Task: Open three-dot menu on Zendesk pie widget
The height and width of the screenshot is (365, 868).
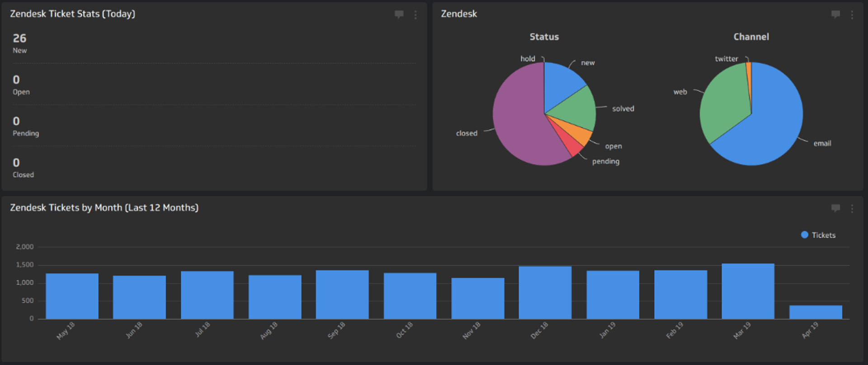Action: click(x=852, y=14)
